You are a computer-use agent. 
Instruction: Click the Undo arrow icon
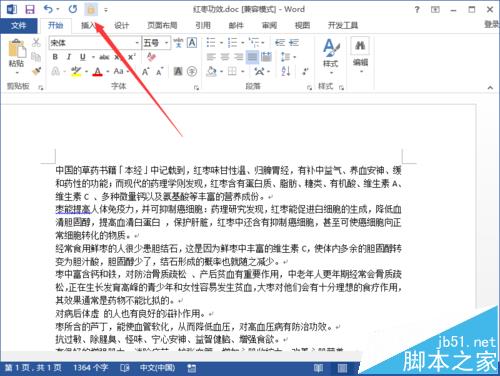tap(49, 9)
